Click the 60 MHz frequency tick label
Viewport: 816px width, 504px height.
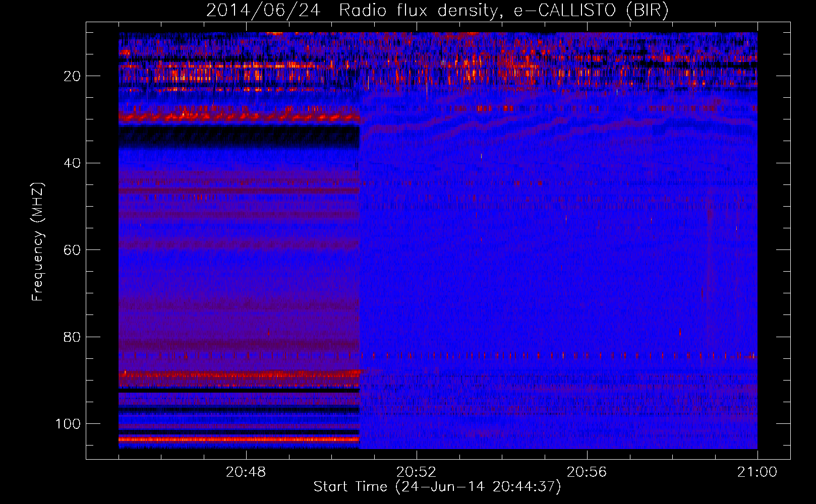pyautogui.click(x=72, y=250)
